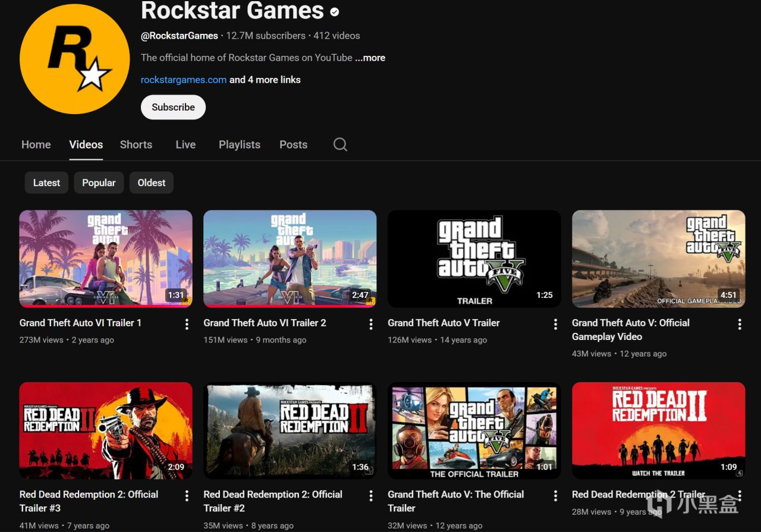The image size is (761, 532).
Task: Open options menu for Red Dead Redemption 2 Trailer #3
Action: pos(187,496)
